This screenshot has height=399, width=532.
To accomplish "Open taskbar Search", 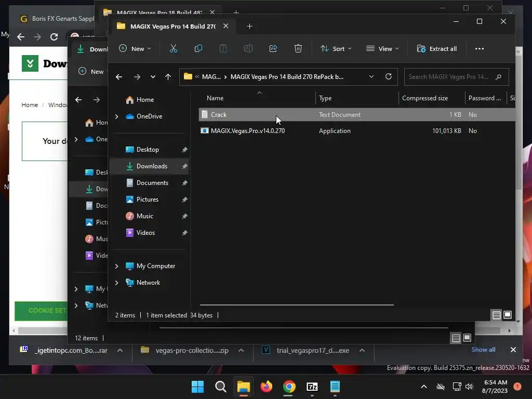I will click(x=220, y=387).
